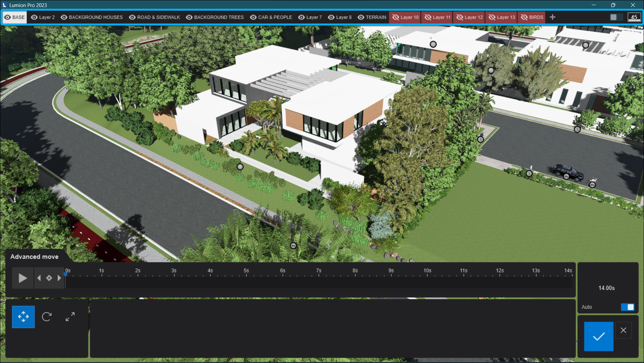Go to the next keyframe arrow
The height and width of the screenshot is (363, 644).
(x=59, y=278)
